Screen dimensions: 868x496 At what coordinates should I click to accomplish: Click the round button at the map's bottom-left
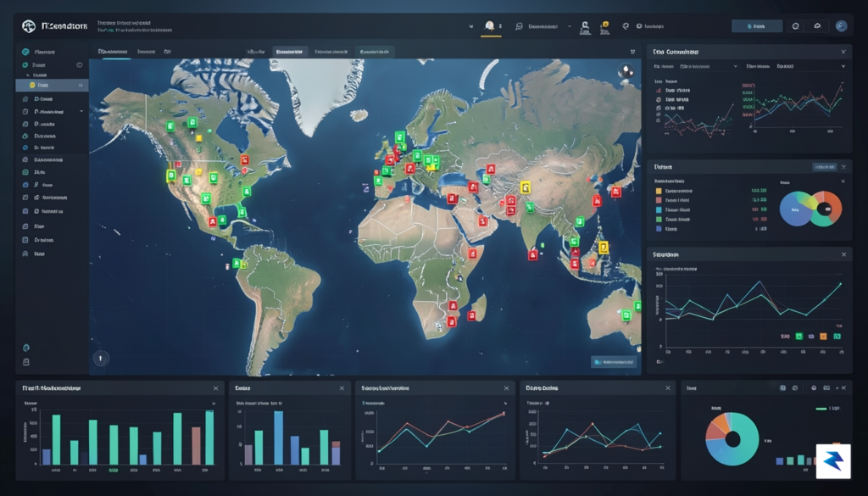click(101, 358)
